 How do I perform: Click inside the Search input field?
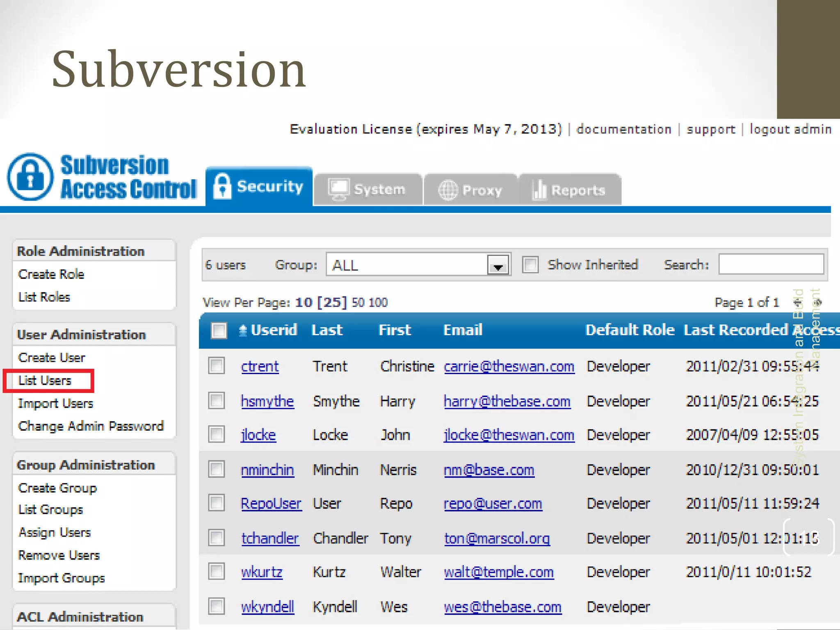pyautogui.click(x=771, y=264)
